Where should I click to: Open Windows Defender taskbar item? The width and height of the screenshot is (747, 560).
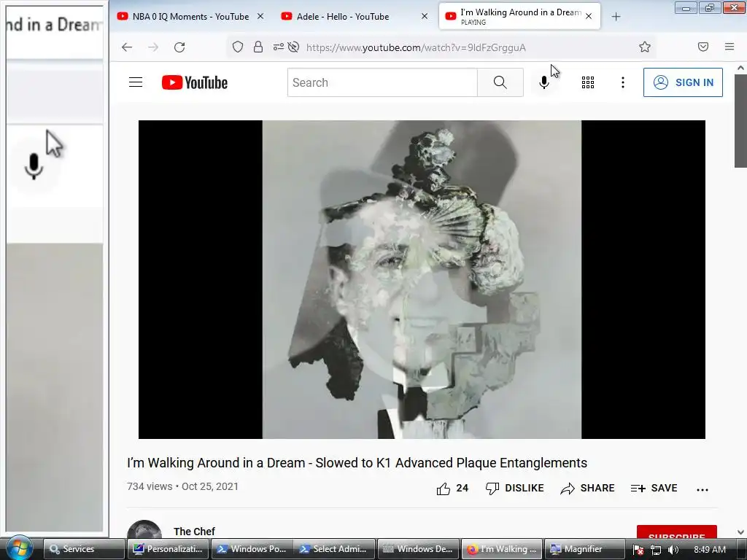coord(418,549)
